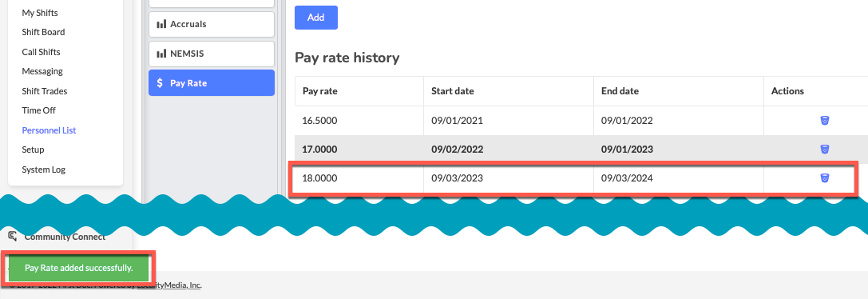Viewport: 868px width, 299px height.
Task: Open the Accruals tab
Action: [x=212, y=24]
